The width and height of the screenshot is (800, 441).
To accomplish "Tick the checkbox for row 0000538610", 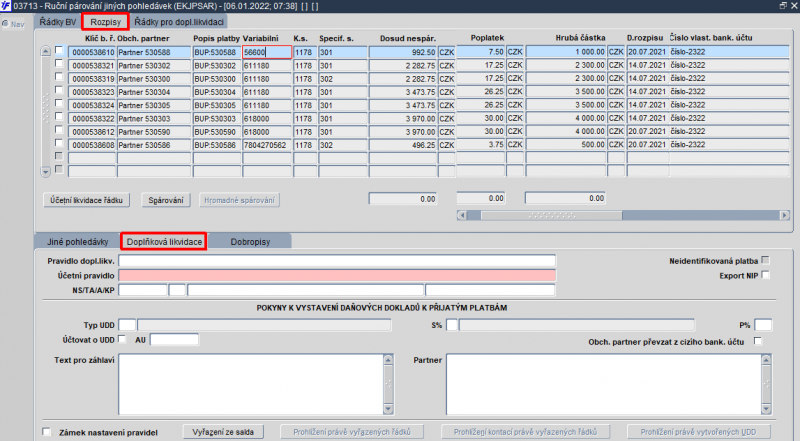I will [x=59, y=50].
